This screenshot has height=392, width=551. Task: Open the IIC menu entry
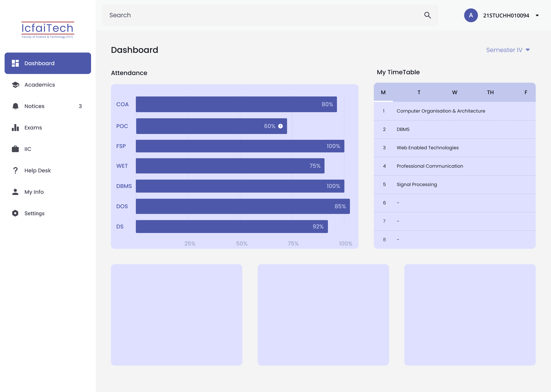tap(48, 149)
